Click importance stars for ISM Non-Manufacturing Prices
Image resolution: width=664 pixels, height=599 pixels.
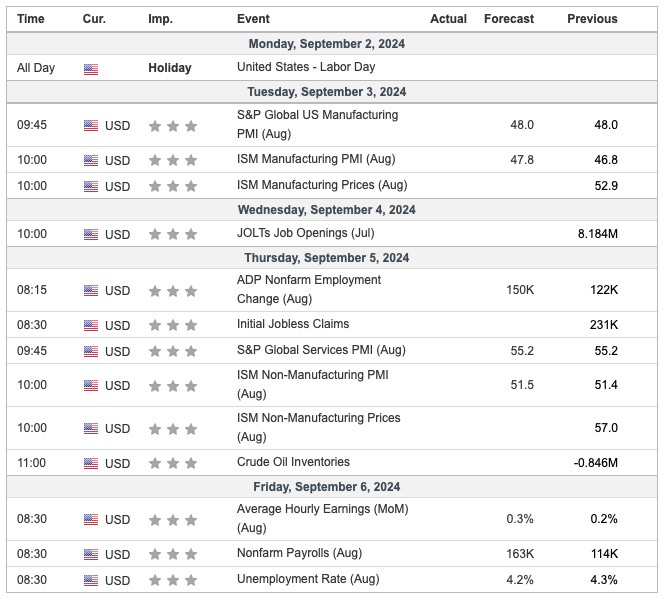tap(173, 429)
